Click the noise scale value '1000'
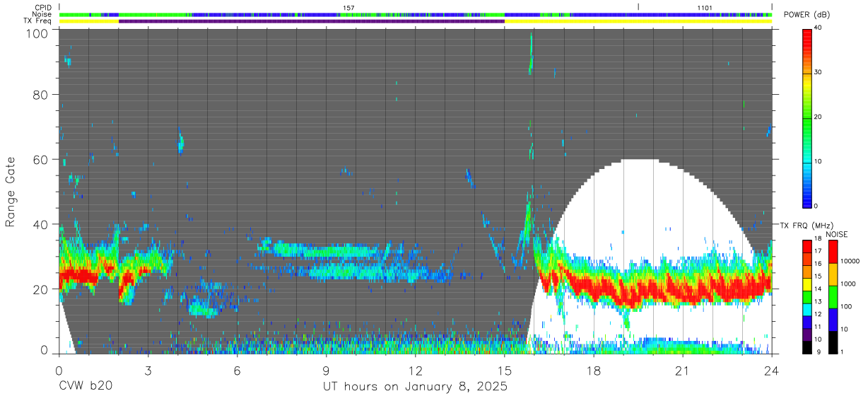 [x=848, y=284]
